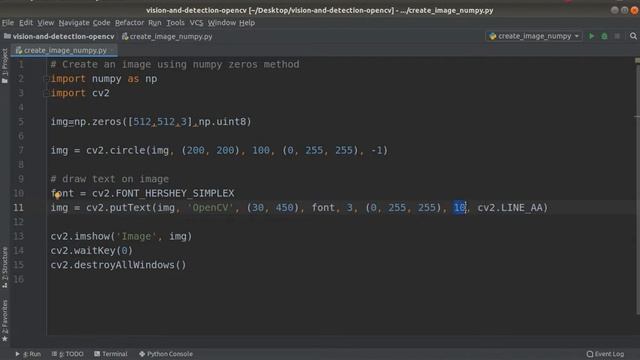The image size is (640, 360).
Task: Click the selected value 10 on line 11
Action: coord(460,207)
